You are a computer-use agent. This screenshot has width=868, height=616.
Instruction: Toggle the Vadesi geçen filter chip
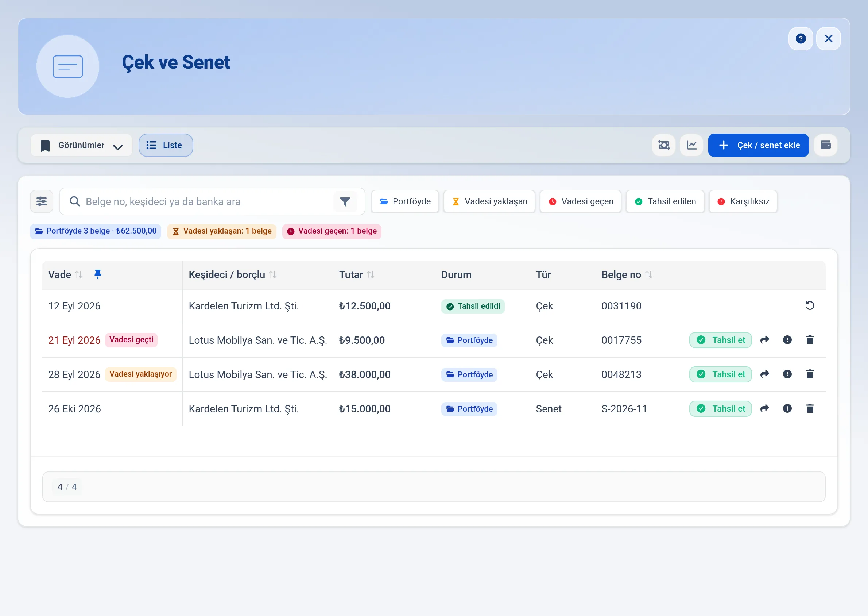(x=581, y=201)
